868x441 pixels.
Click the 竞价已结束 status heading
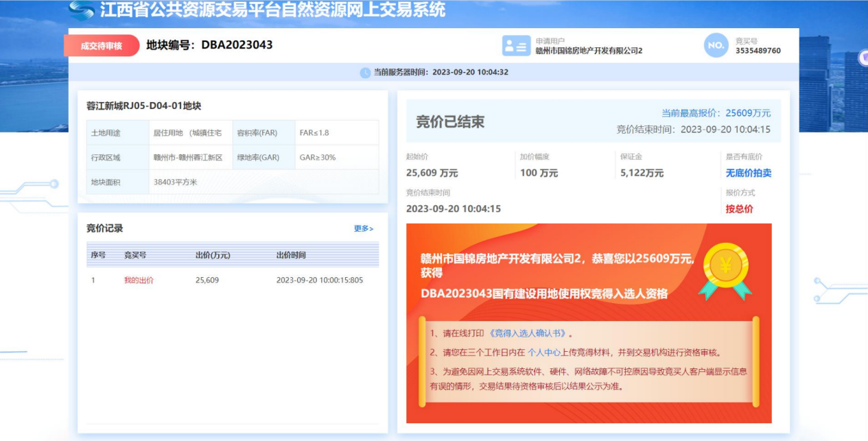click(x=450, y=122)
